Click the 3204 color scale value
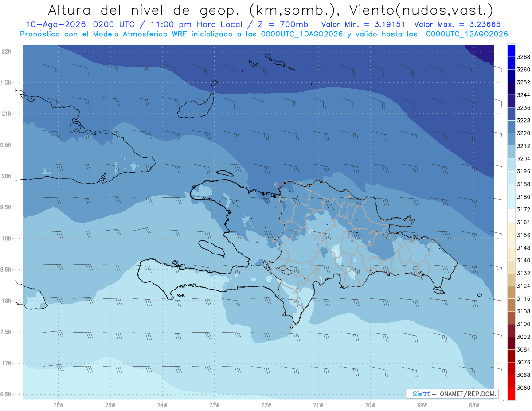Image resolution: width=532 pixels, height=411 pixels. 524,159
